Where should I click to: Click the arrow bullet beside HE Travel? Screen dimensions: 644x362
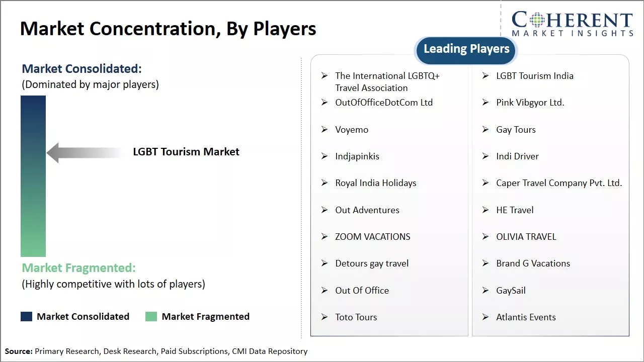tap(486, 210)
